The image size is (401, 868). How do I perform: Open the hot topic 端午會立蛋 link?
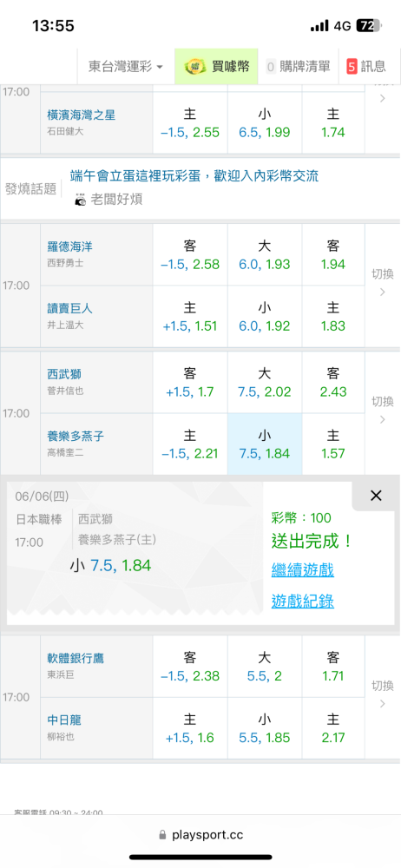pyautogui.click(x=194, y=176)
